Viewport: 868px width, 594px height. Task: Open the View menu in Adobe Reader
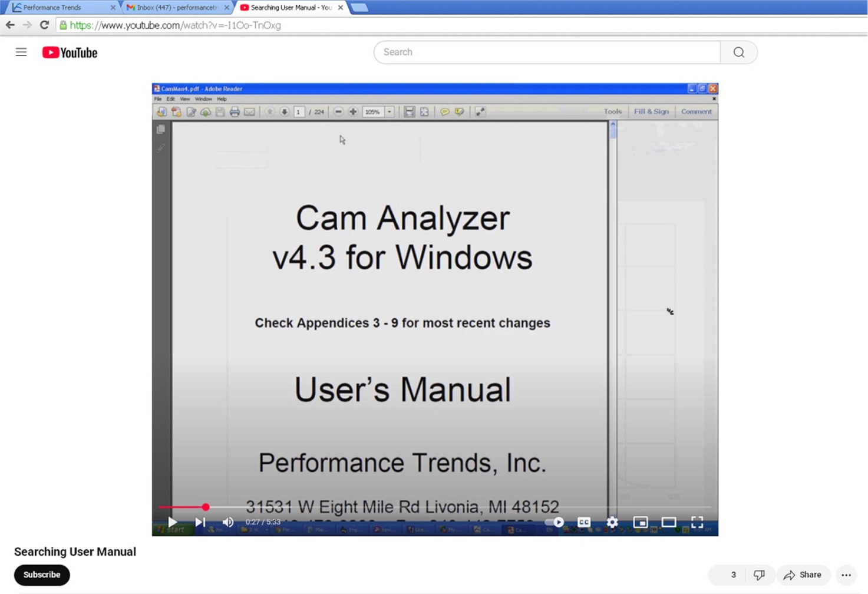click(185, 99)
